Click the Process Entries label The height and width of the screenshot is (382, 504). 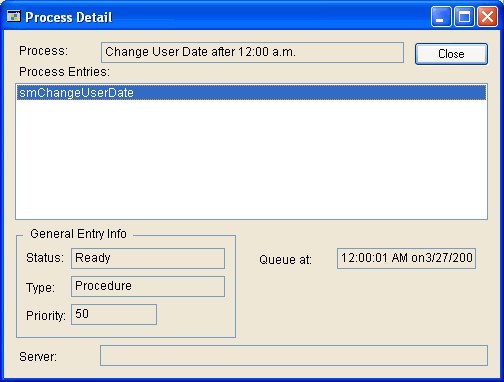click(64, 72)
